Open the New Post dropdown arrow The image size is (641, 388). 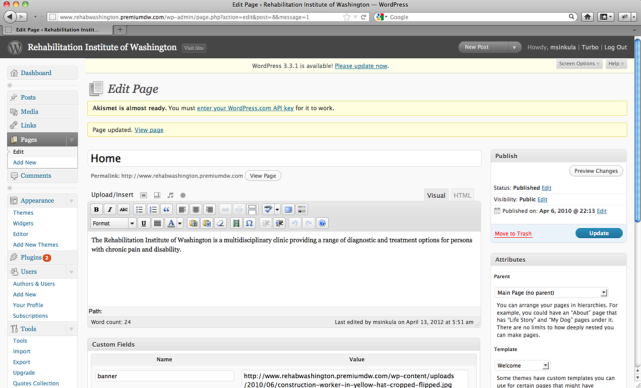(514, 47)
